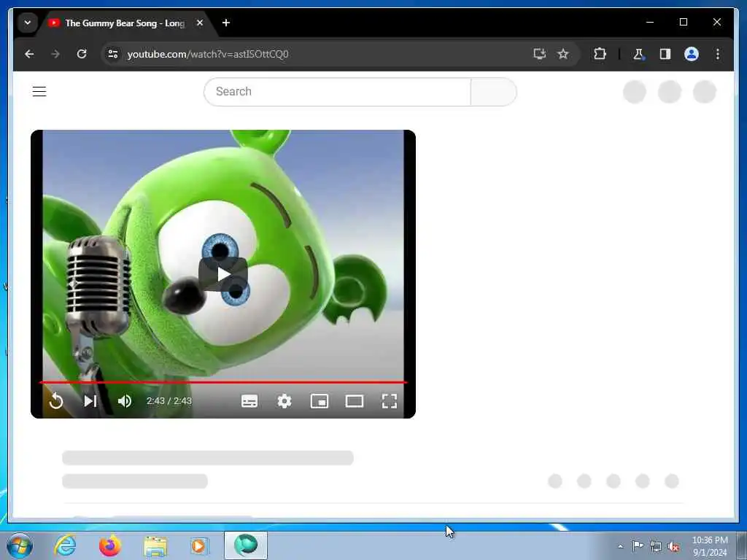Open the browser profile avatar
This screenshot has width=747, height=560.
pos(692,54)
